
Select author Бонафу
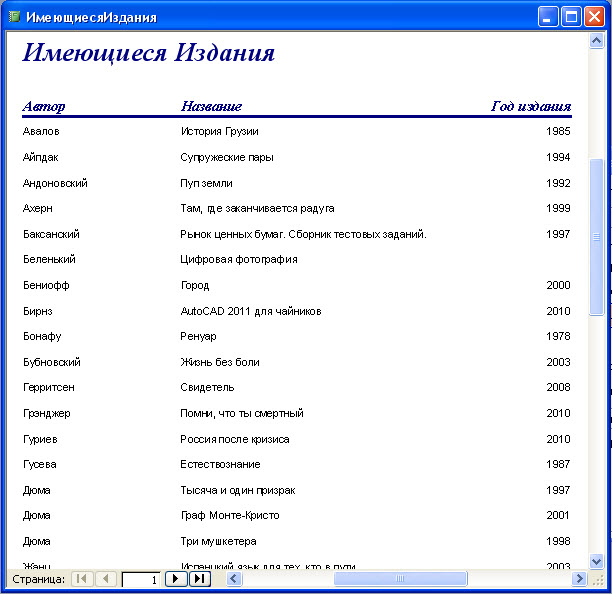(x=42, y=336)
